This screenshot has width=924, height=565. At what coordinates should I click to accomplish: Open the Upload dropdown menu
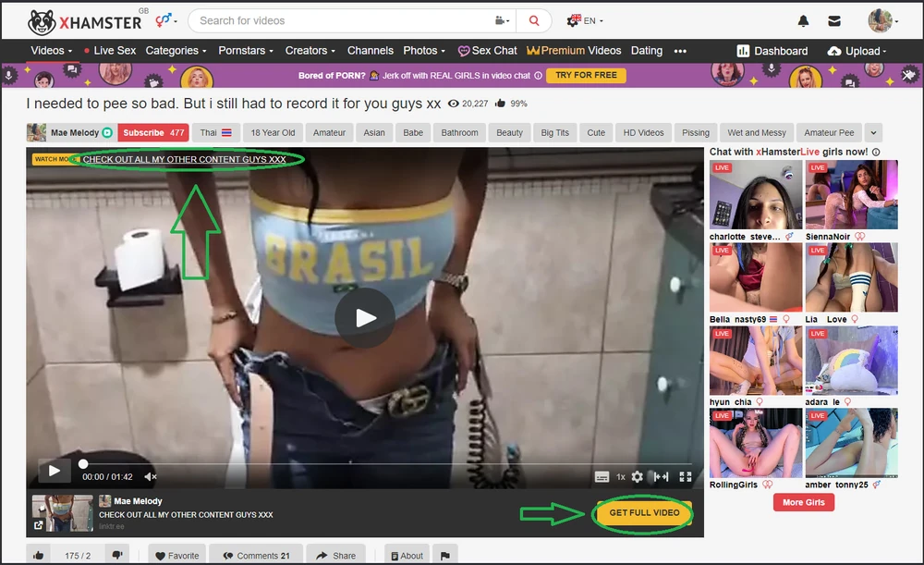pyautogui.click(x=857, y=51)
